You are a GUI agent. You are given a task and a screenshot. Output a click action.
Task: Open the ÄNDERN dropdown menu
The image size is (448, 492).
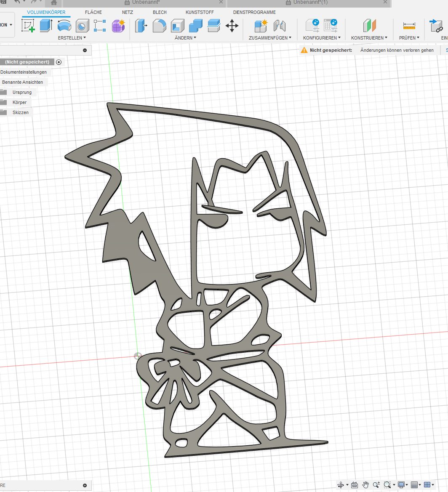[186, 38]
